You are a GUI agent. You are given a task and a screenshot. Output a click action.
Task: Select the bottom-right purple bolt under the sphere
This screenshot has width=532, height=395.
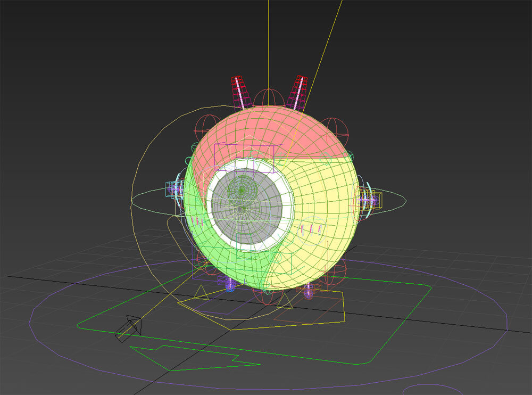309,290
